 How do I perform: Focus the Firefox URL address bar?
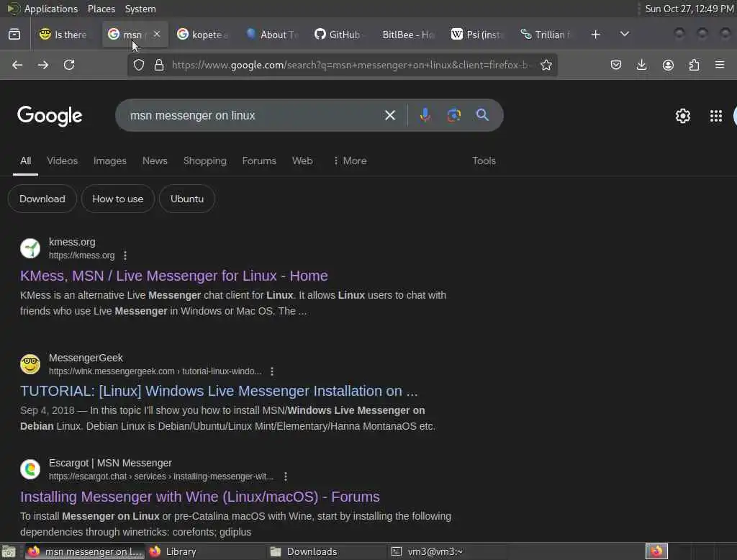click(351, 65)
